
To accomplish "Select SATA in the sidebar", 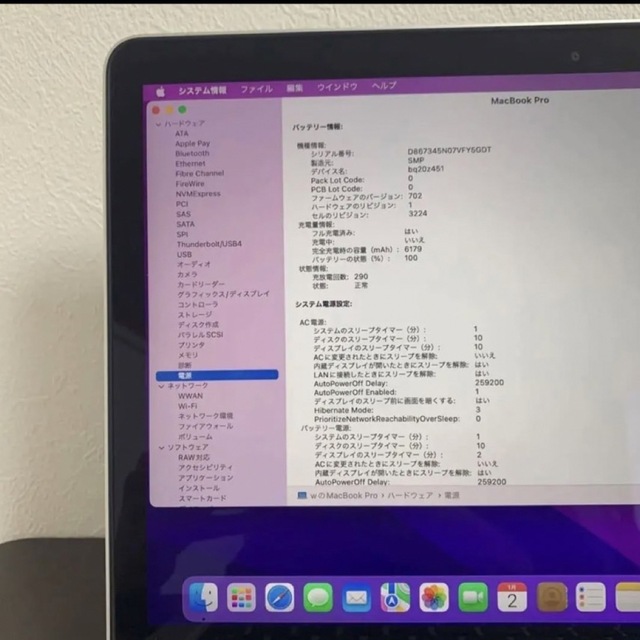I will point(185,224).
